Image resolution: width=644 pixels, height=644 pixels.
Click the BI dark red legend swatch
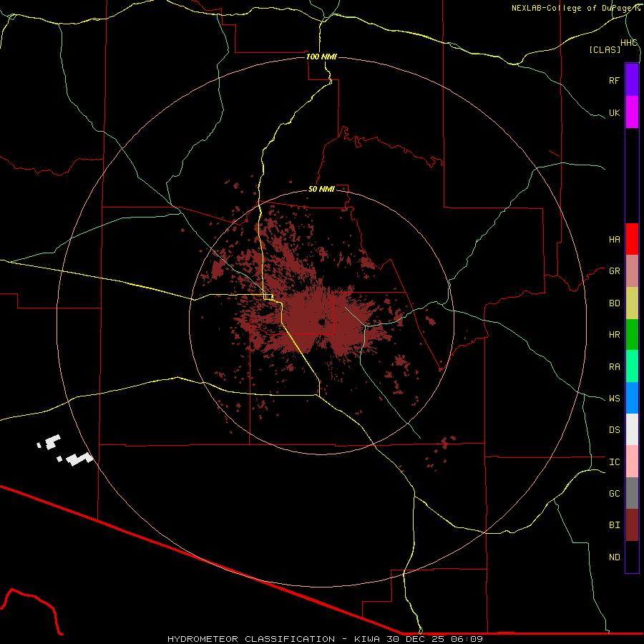pyautogui.click(x=632, y=525)
